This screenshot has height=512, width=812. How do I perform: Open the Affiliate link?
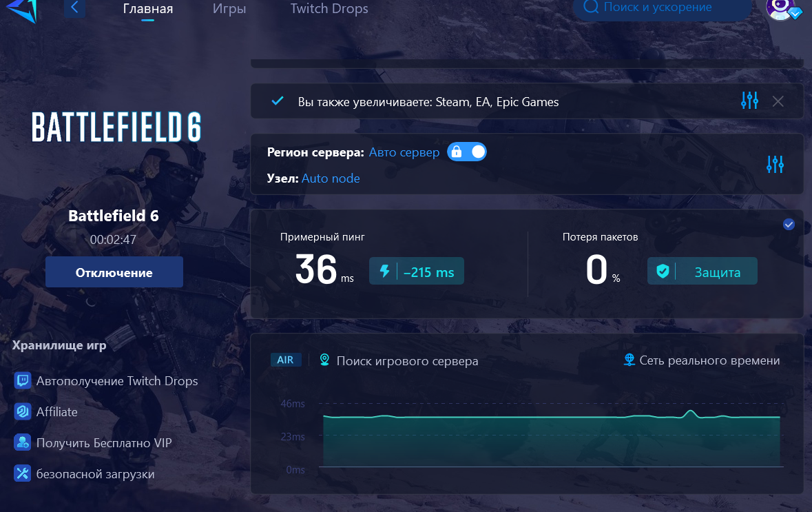pos(57,412)
